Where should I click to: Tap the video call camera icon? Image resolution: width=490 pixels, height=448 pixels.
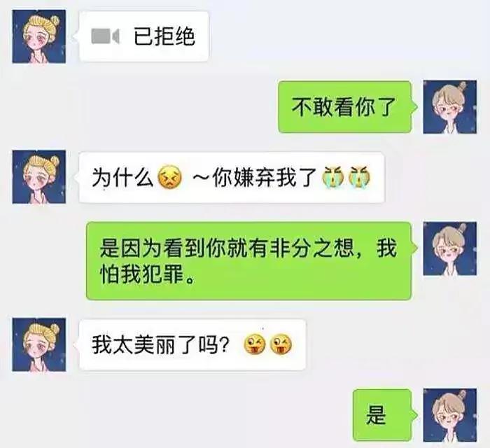[105, 36]
